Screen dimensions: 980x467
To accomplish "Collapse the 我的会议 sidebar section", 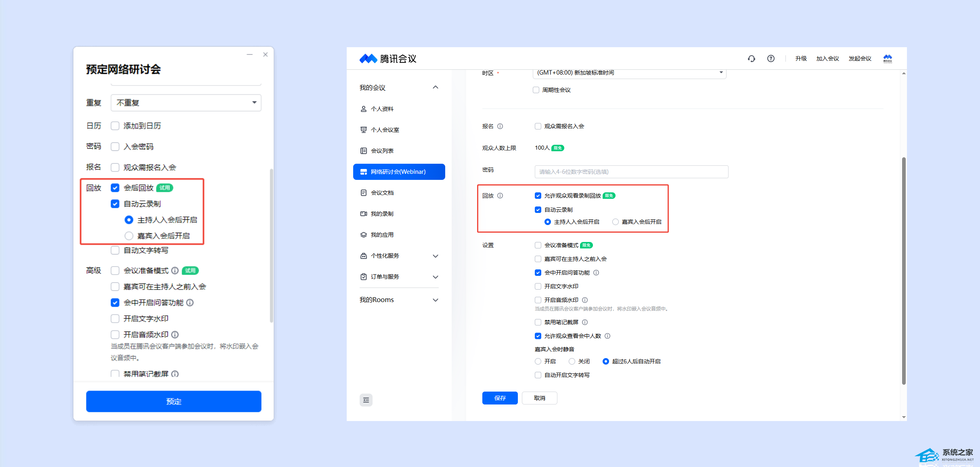I will [x=435, y=88].
